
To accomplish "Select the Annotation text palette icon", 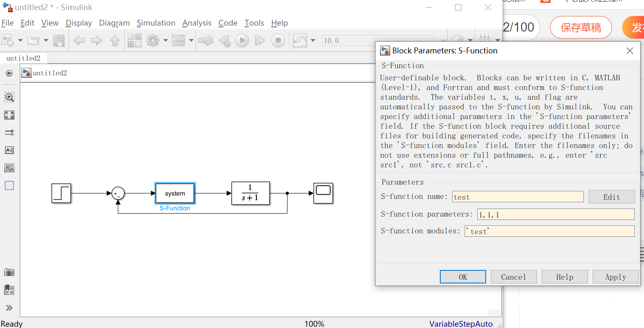I will coord(9,150).
